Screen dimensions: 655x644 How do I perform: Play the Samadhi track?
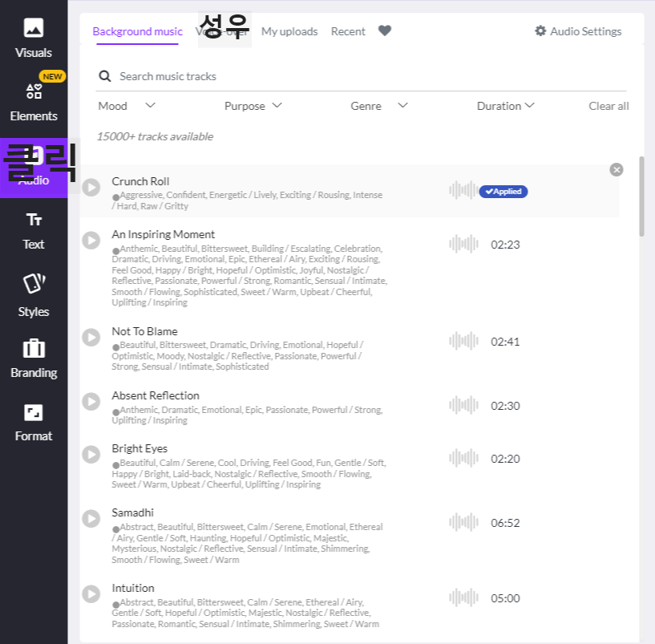[91, 519]
